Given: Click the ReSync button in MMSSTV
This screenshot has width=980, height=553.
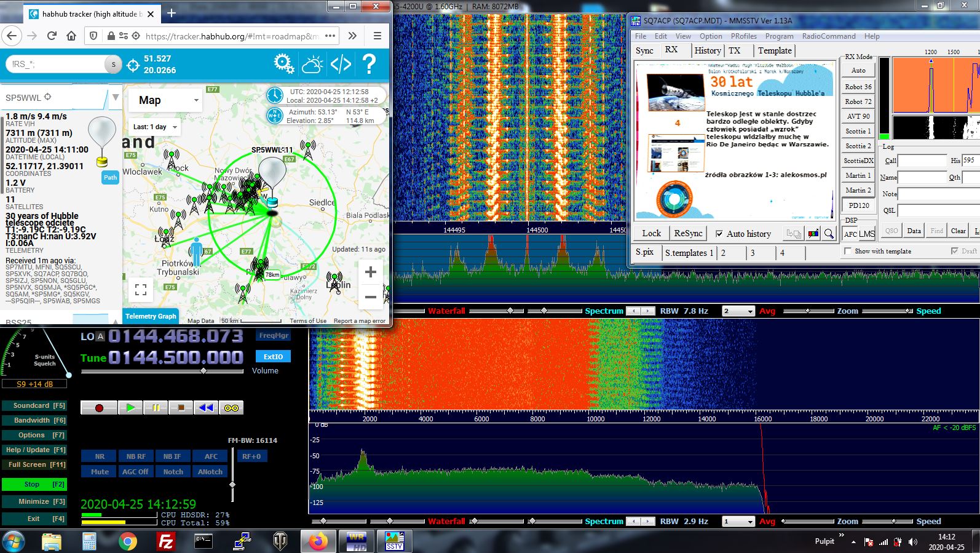Looking at the screenshot, I should pyautogui.click(x=688, y=234).
